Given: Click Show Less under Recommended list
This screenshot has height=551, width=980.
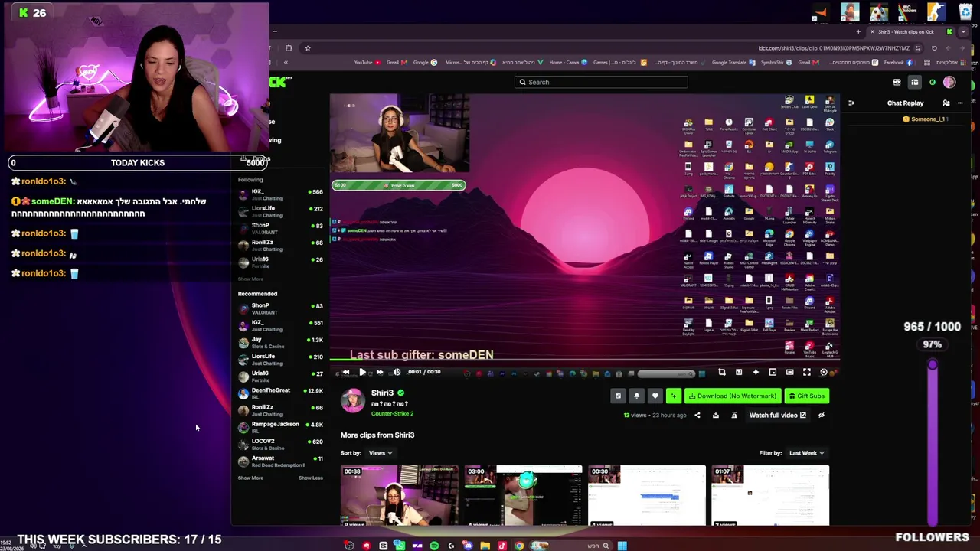Looking at the screenshot, I should click(x=310, y=478).
